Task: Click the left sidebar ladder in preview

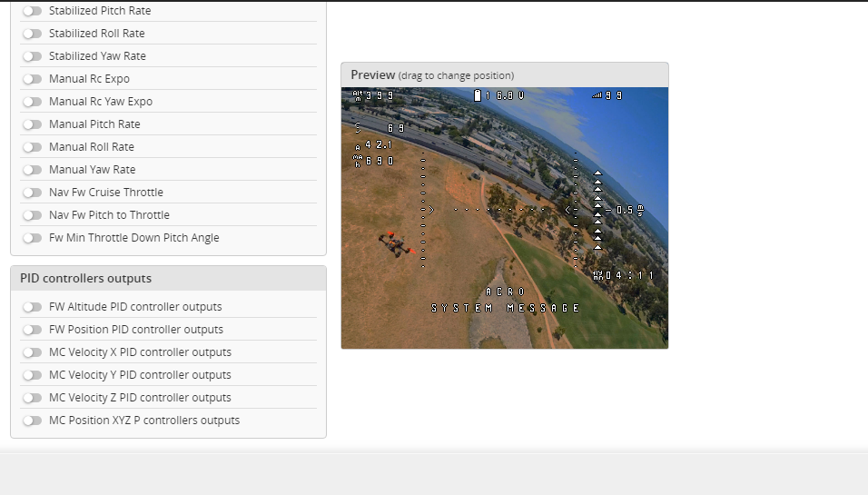Action: tap(423, 210)
